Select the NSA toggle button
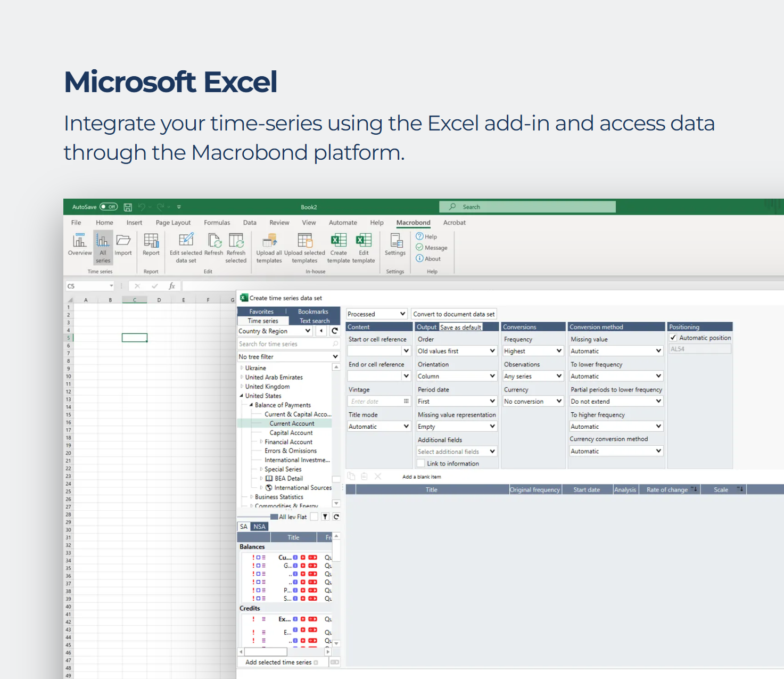The height and width of the screenshot is (679, 784). click(259, 527)
